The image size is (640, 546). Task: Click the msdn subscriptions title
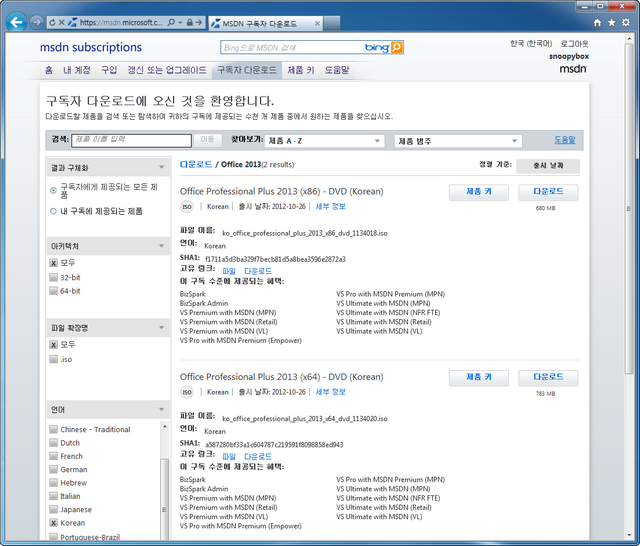pyautogui.click(x=91, y=47)
